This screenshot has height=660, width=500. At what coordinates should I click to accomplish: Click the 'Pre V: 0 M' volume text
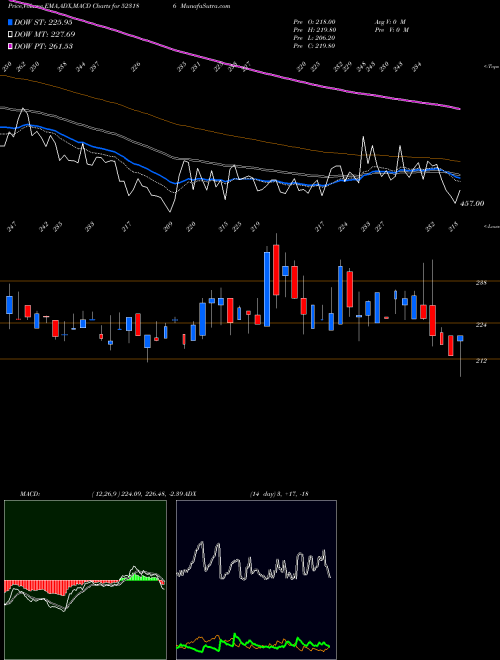click(x=391, y=30)
